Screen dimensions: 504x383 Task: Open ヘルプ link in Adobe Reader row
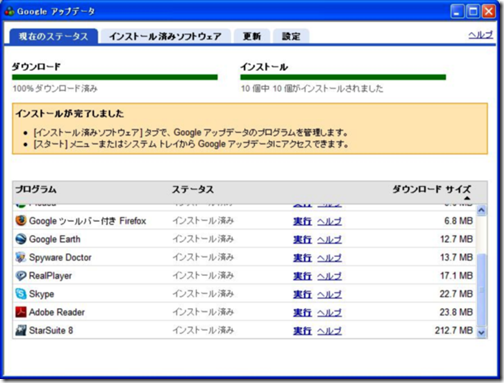[x=329, y=312]
